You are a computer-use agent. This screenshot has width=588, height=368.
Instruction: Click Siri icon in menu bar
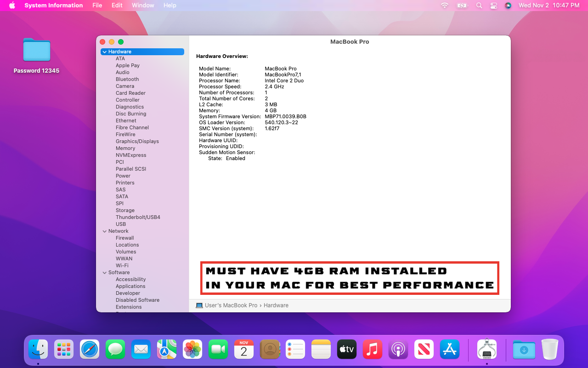pyautogui.click(x=508, y=6)
